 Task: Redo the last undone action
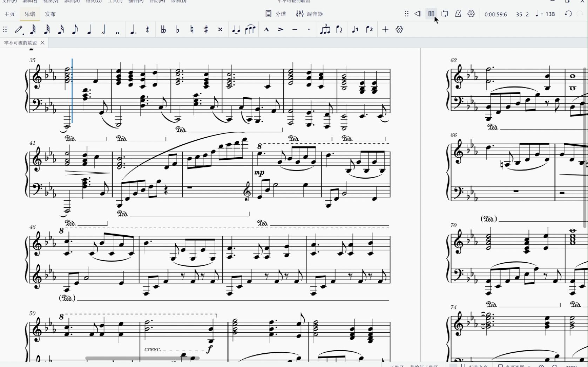click(x=580, y=14)
